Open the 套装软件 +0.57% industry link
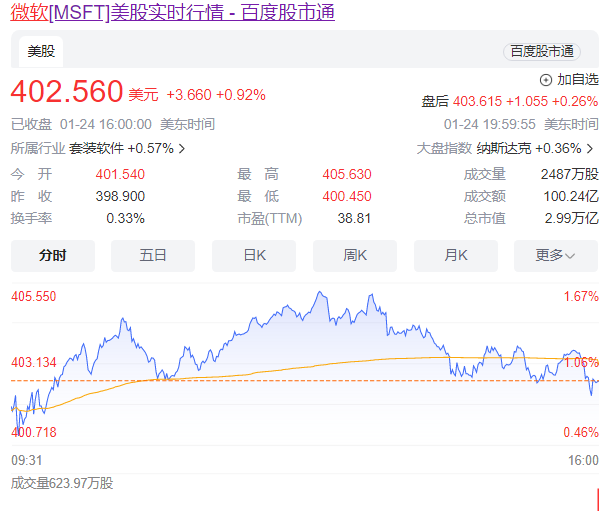The width and height of the screenshot is (616, 511). coord(121,148)
